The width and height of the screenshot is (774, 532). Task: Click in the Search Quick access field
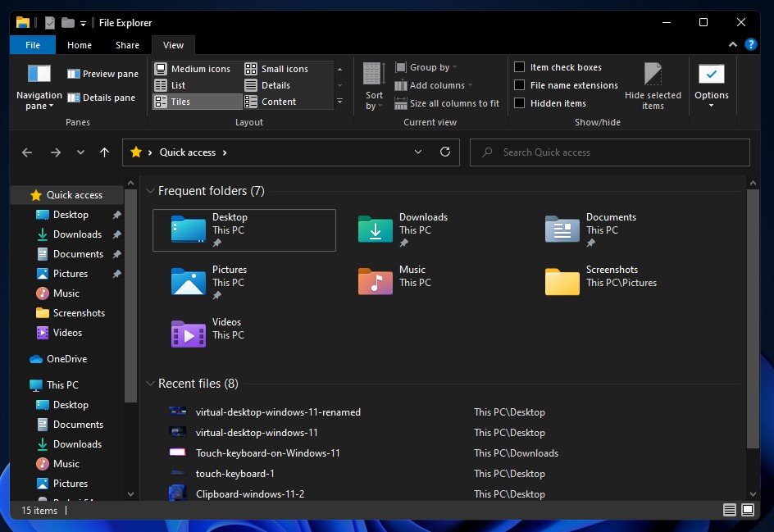click(610, 152)
